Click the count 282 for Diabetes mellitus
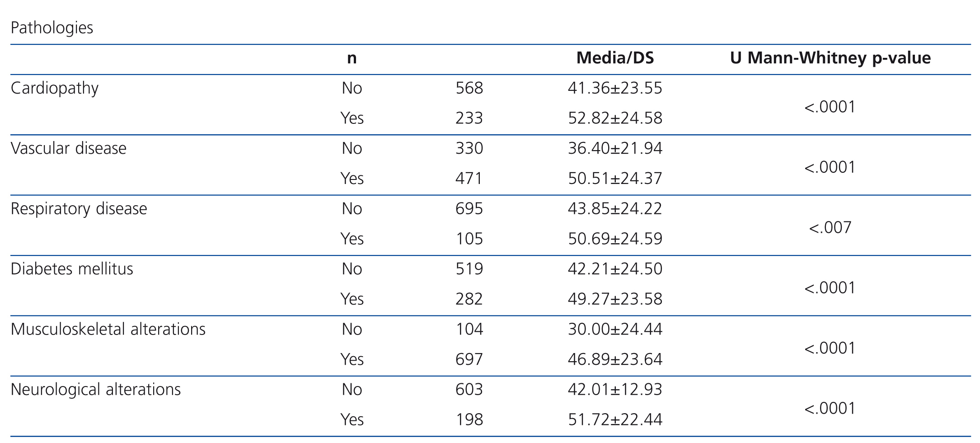980x443 pixels. pos(469,299)
